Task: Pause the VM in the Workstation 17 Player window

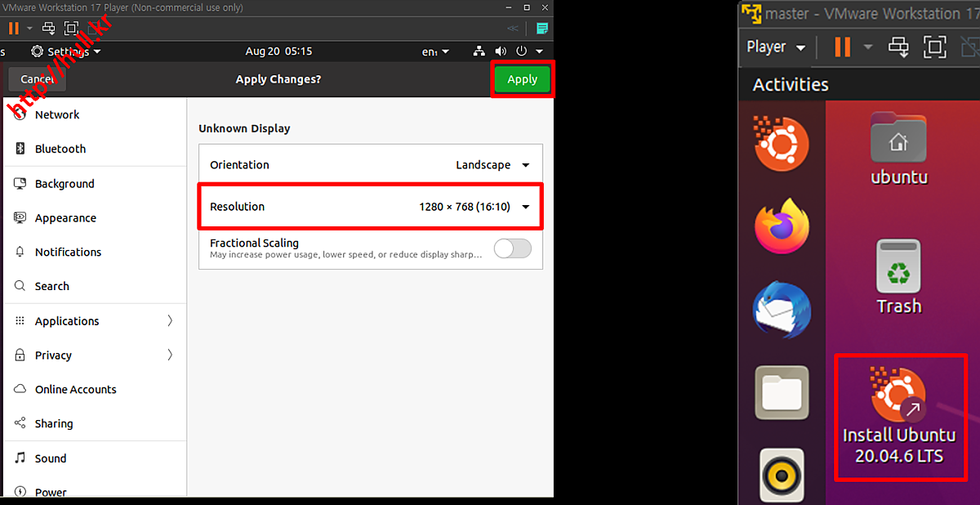Action: coord(13,28)
